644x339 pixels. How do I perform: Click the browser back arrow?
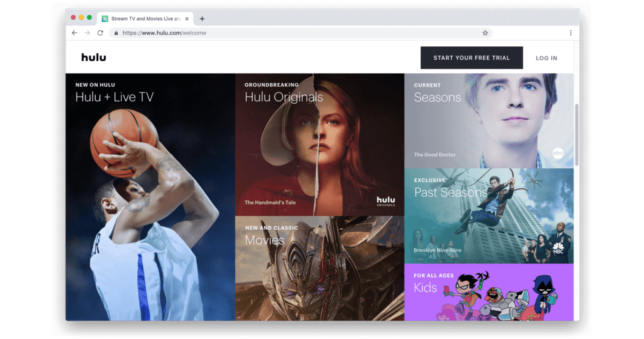[x=74, y=33]
